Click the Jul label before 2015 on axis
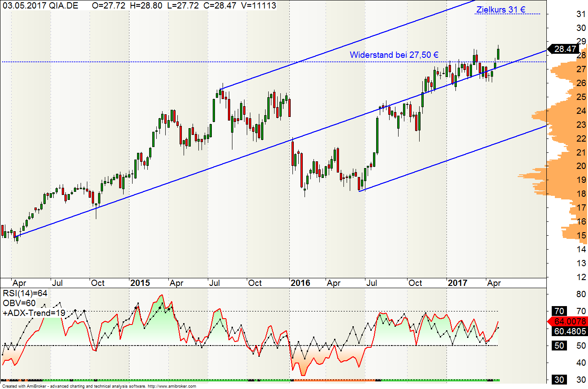This screenshot has height=389, width=588. click(57, 283)
